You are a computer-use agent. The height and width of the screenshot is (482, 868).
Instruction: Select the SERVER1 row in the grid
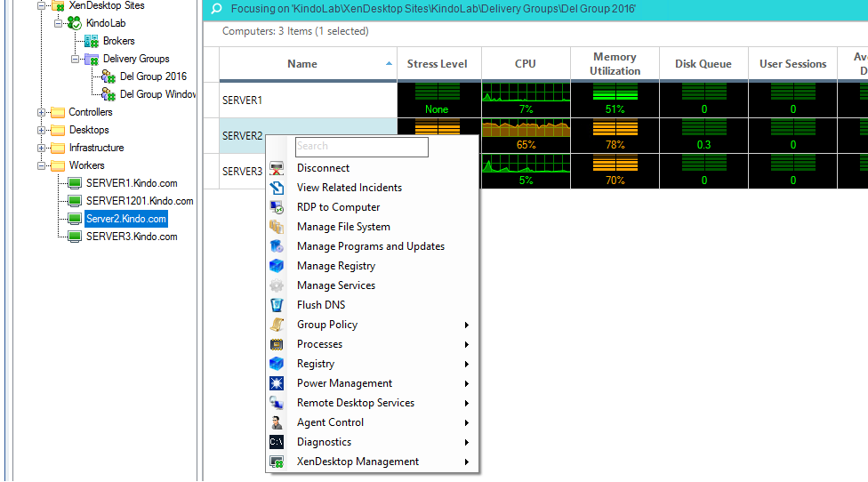click(x=308, y=100)
